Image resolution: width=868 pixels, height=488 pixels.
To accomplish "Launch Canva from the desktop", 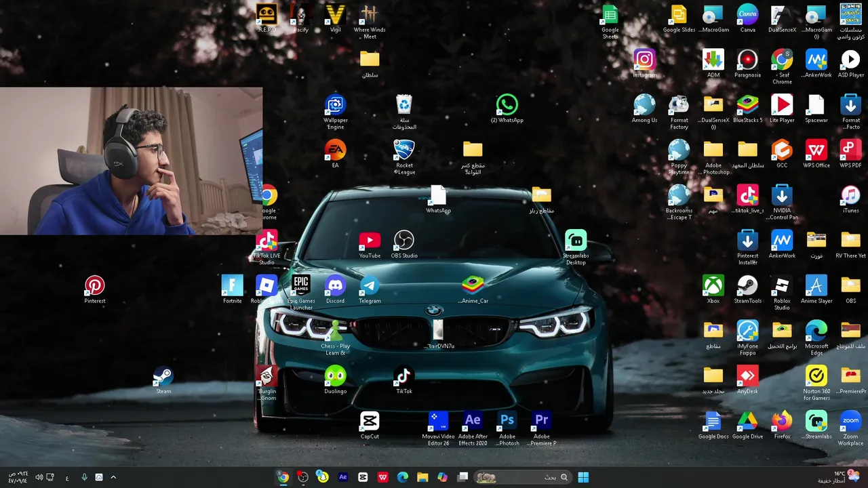I will (747, 18).
